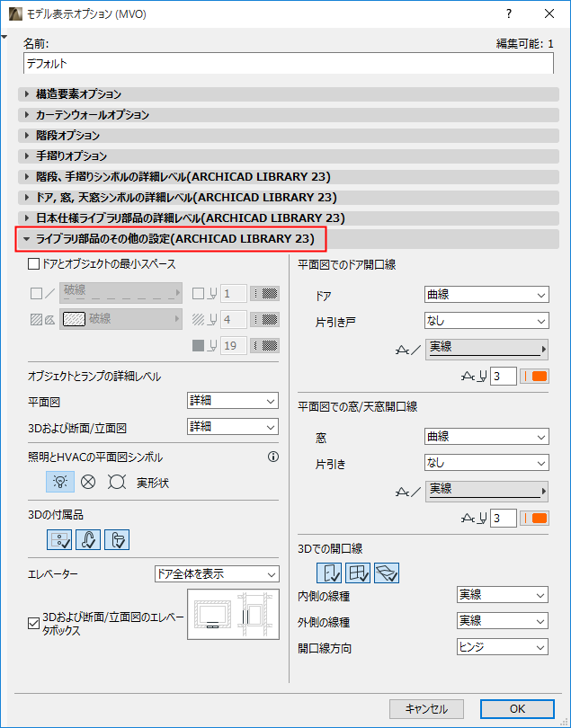The height and width of the screenshot is (728, 571).
Task: Toggle first 3D accessories icon
Action: coord(59,539)
